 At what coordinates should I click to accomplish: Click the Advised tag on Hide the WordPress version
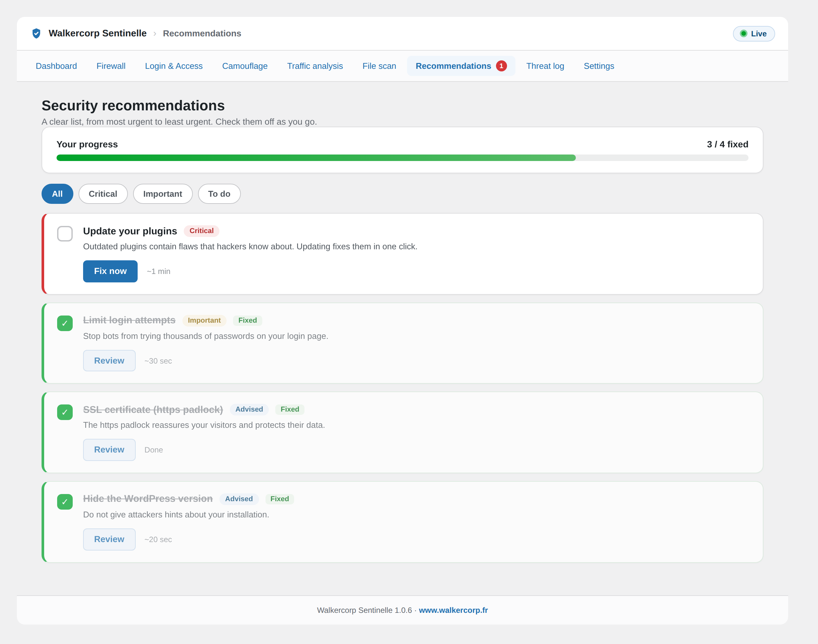(239, 499)
